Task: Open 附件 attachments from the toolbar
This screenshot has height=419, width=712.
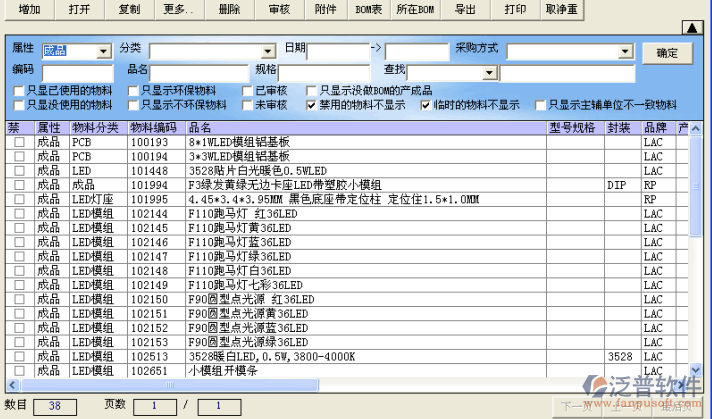Action: [325, 8]
